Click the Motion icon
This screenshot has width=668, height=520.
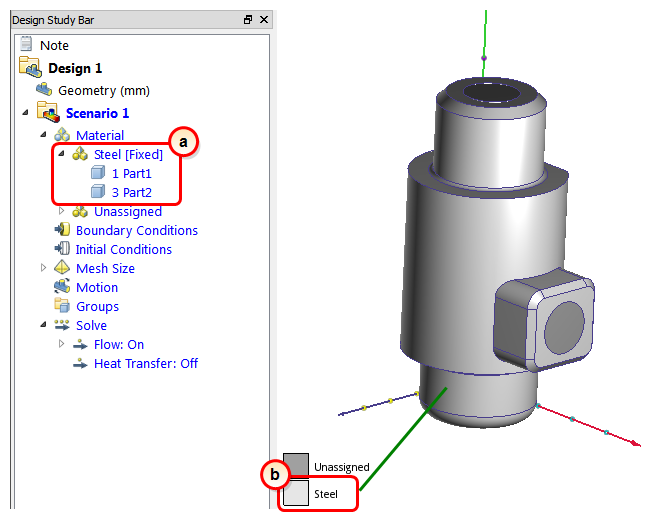[x=62, y=287]
